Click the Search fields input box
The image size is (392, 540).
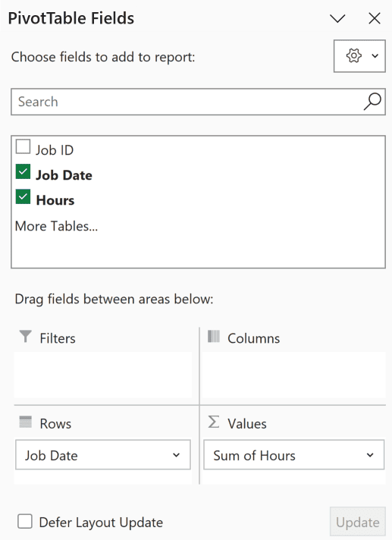pos(198,102)
